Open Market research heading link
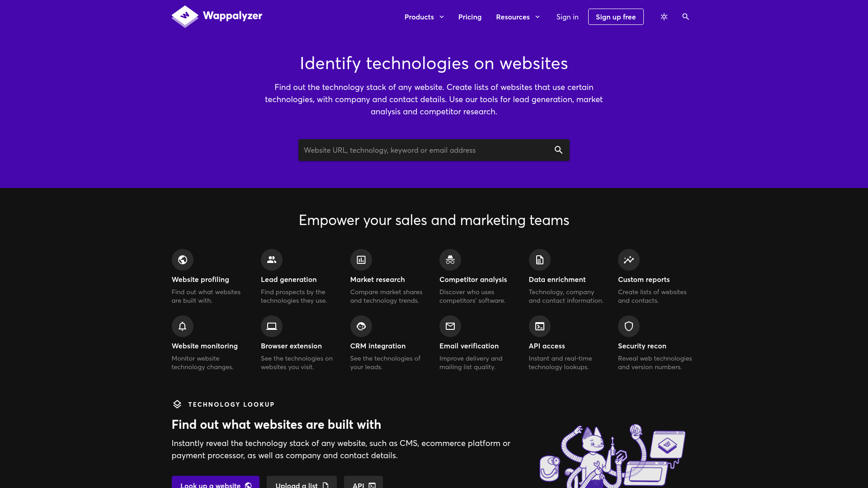This screenshot has width=868, height=488. click(x=377, y=280)
